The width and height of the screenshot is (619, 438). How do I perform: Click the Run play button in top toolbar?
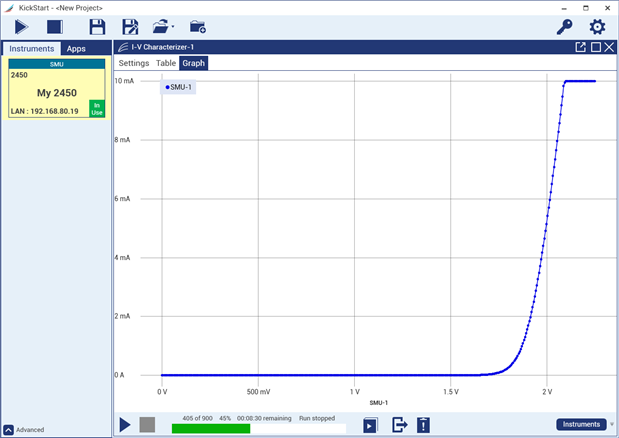(21, 27)
